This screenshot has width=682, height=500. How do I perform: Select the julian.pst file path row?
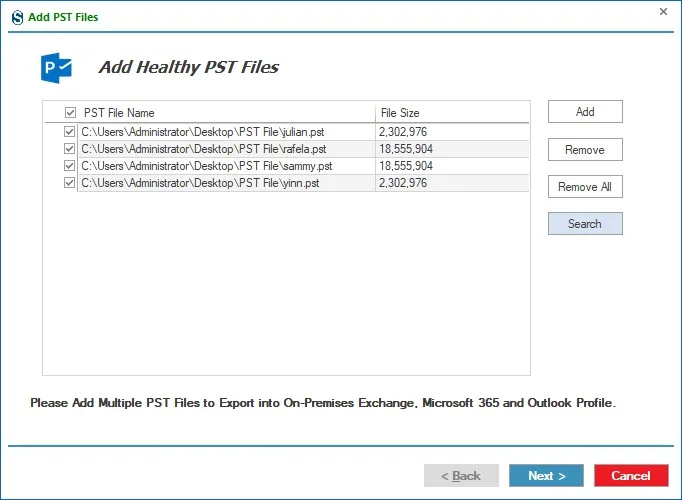coord(226,132)
